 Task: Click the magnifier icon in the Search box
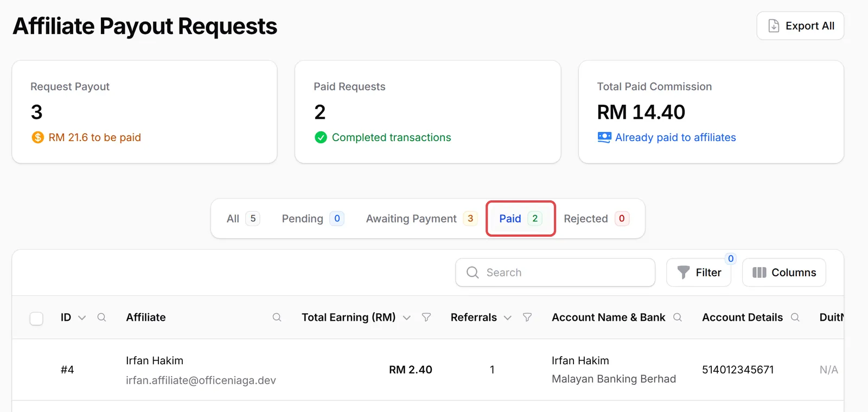point(473,272)
